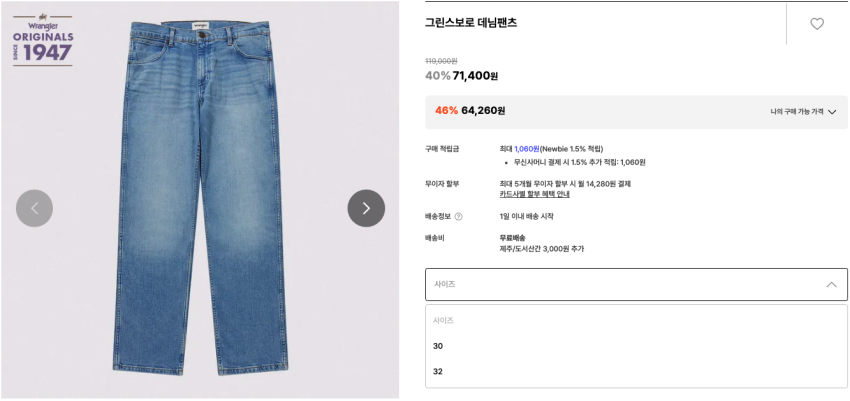Click the 그린스보로 데님팬츠 product title
The width and height of the screenshot is (850, 401).
pyautogui.click(x=471, y=23)
